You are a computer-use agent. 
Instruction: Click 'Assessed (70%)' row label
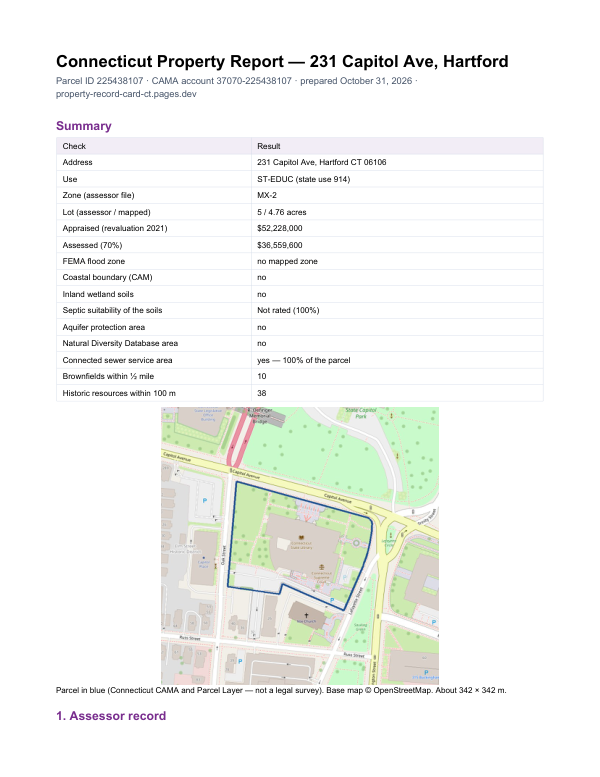(92, 245)
